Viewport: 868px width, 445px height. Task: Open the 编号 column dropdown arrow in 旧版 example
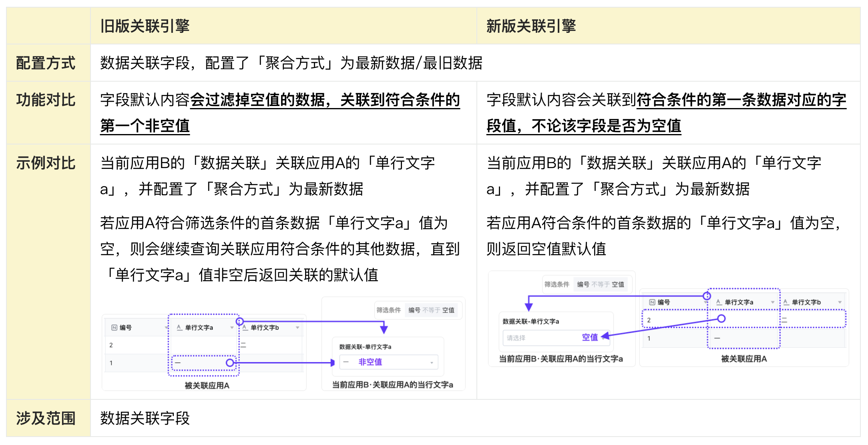click(x=166, y=328)
